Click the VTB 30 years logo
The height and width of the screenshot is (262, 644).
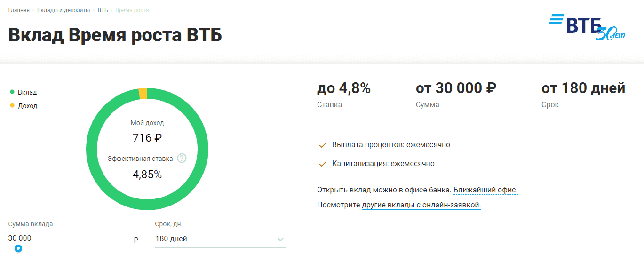[x=587, y=27]
